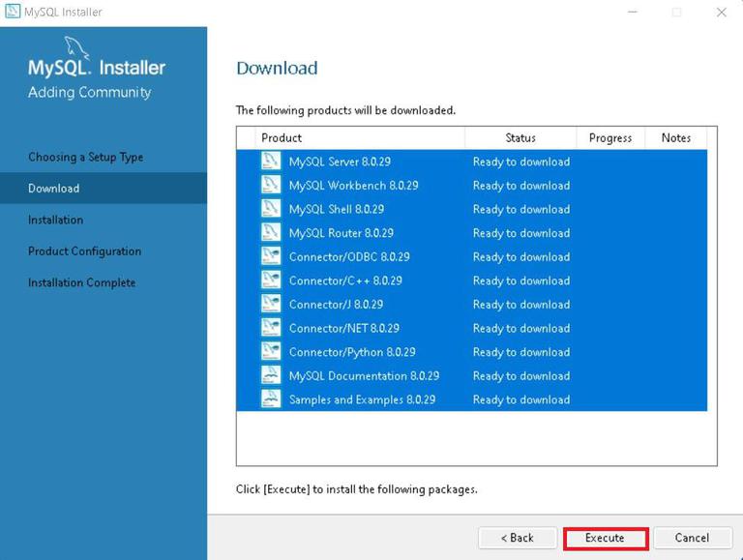The image size is (743, 560).
Task: Click the MySQL Server 8.0.29 product icon
Action: tap(271, 162)
